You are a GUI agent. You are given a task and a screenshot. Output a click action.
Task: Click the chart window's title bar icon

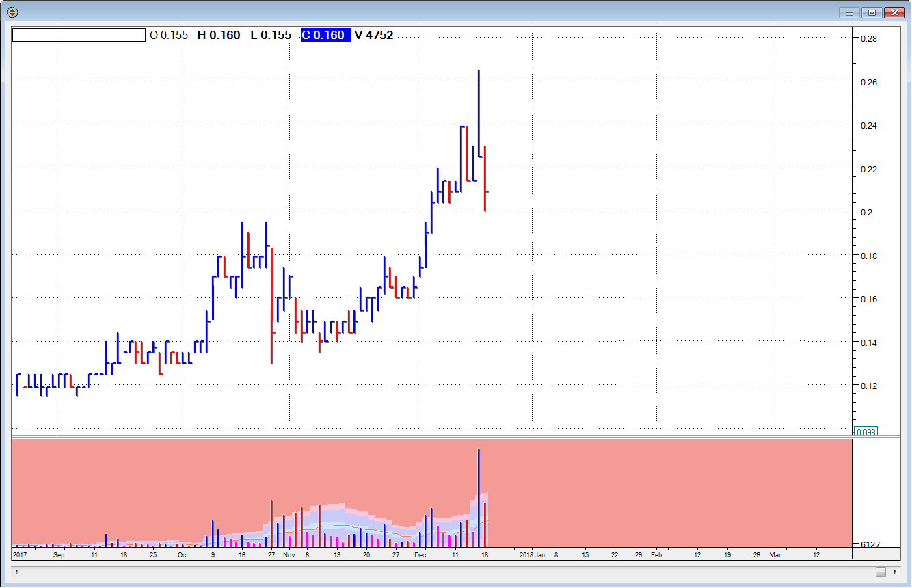(12, 12)
